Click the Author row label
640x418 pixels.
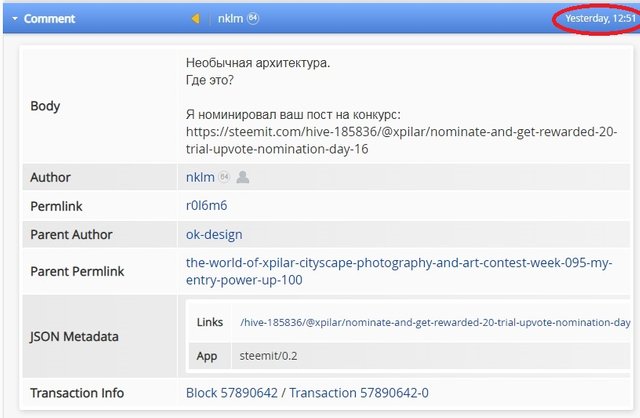50,178
